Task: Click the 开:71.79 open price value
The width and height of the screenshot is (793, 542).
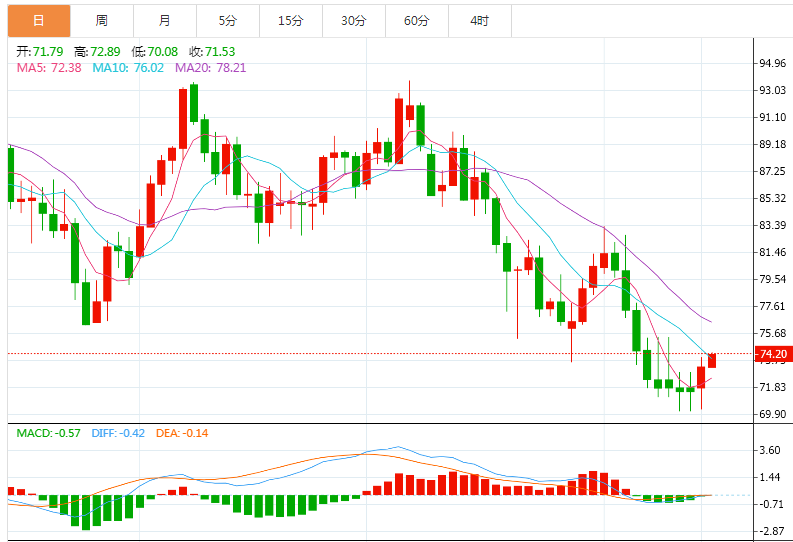Action: pos(40,52)
